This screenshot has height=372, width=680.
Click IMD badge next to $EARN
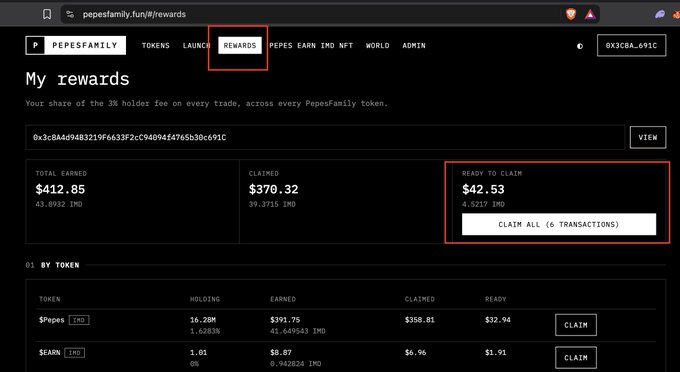(x=74, y=352)
